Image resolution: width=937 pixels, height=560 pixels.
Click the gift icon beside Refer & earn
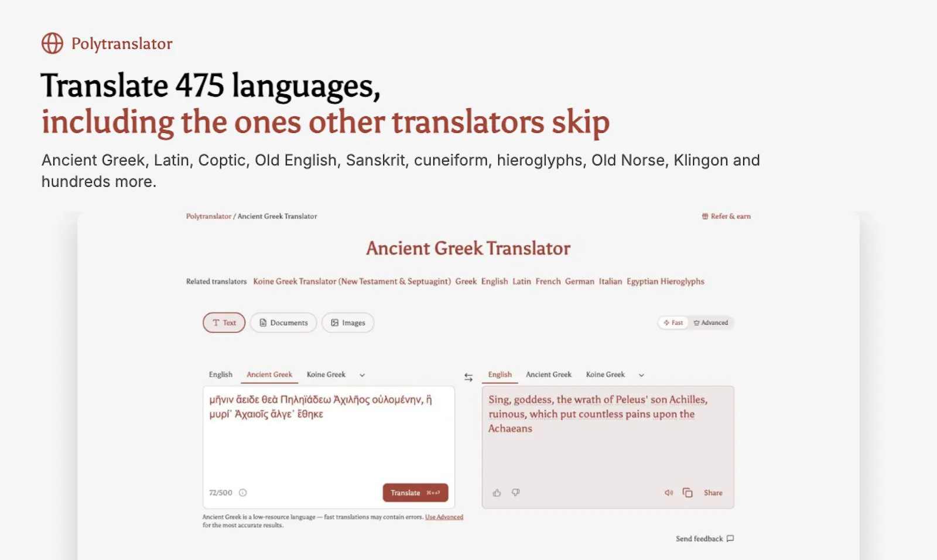(705, 217)
